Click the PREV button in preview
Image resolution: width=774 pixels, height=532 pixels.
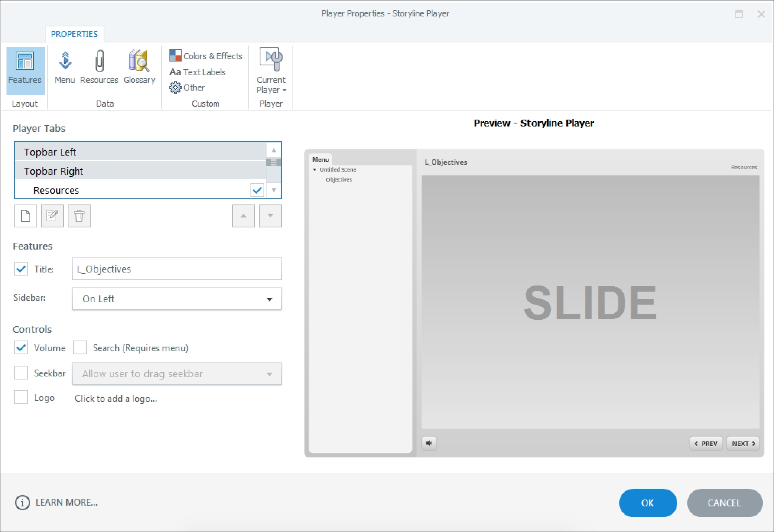pos(706,443)
